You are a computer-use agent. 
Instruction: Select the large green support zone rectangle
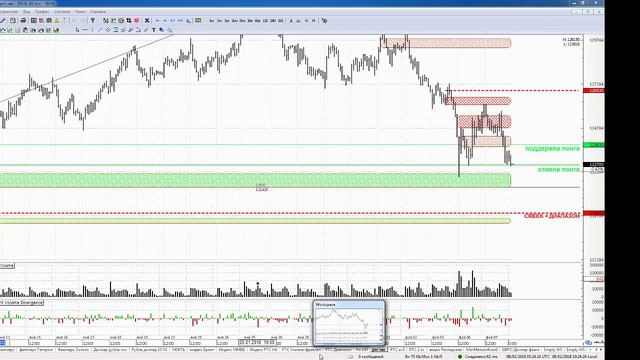[255, 180]
